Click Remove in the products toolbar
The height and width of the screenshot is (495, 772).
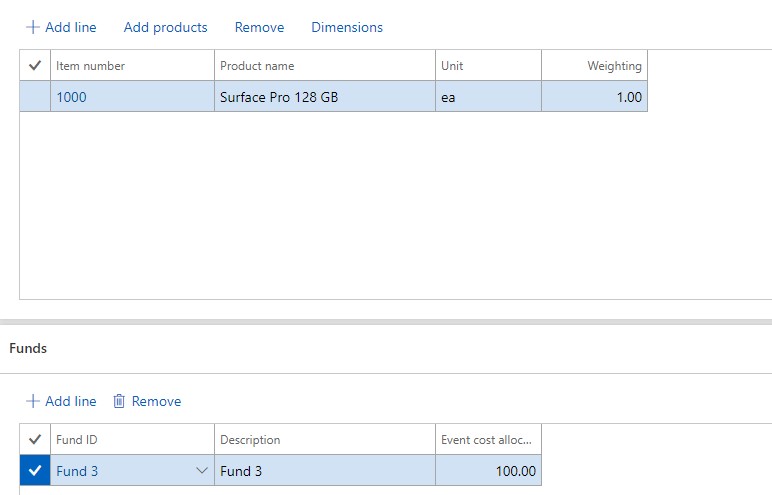[x=259, y=27]
